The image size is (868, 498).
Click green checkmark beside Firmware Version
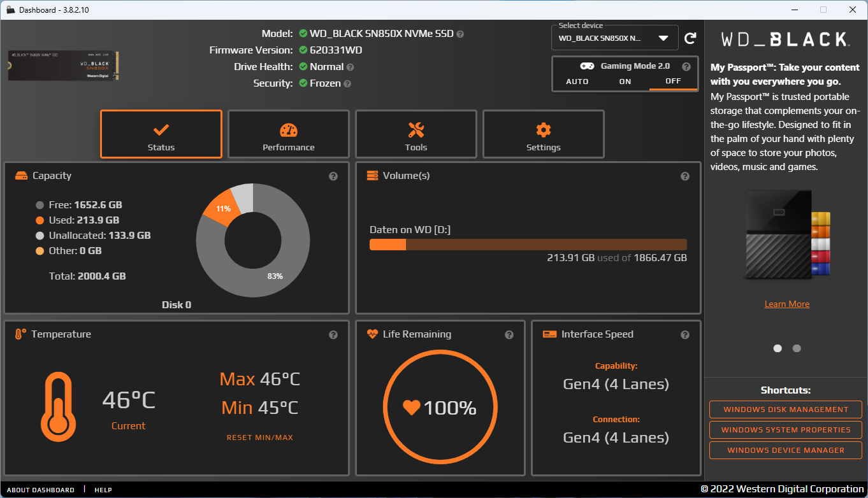pyautogui.click(x=303, y=50)
